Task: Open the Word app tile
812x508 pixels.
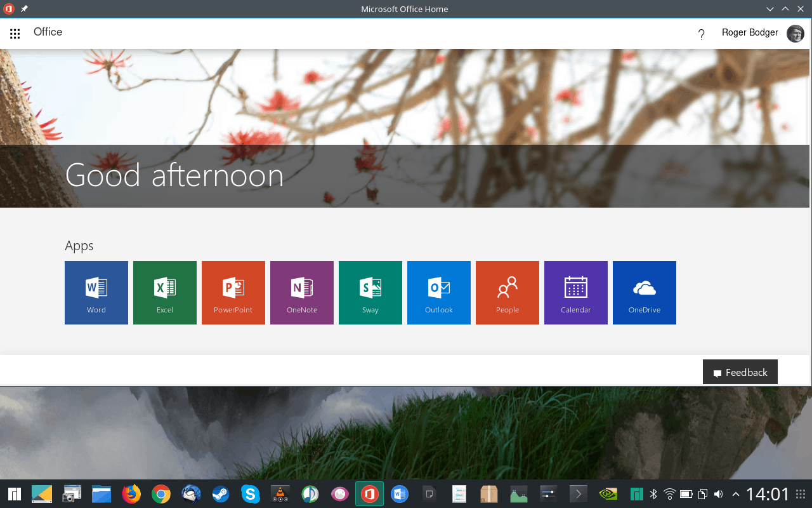Action: (x=96, y=293)
